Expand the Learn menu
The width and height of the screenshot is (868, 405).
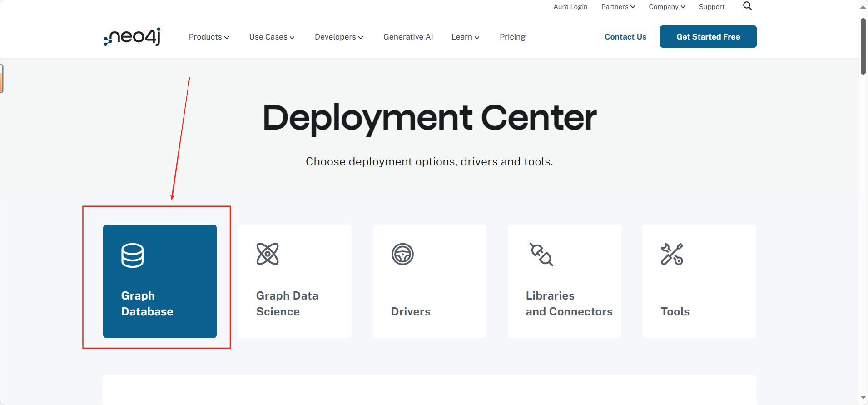(x=466, y=37)
